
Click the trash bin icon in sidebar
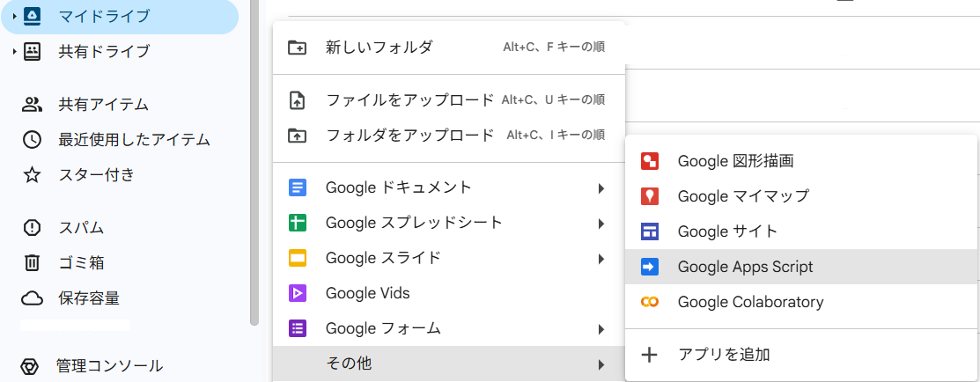32,262
